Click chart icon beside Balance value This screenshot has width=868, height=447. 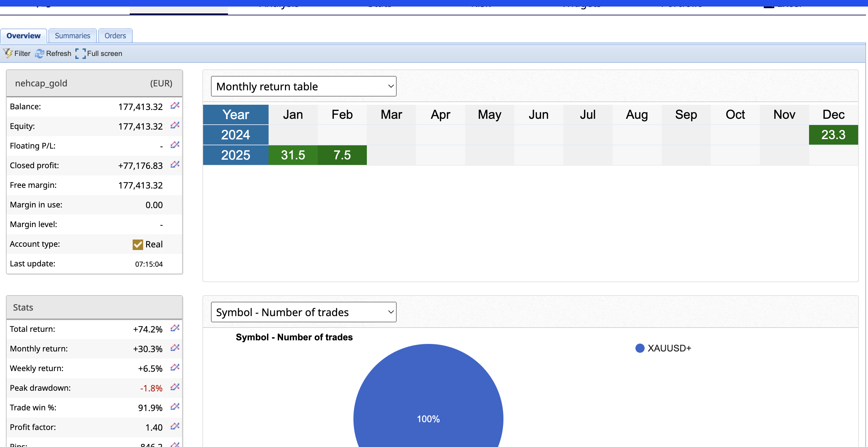(x=175, y=106)
